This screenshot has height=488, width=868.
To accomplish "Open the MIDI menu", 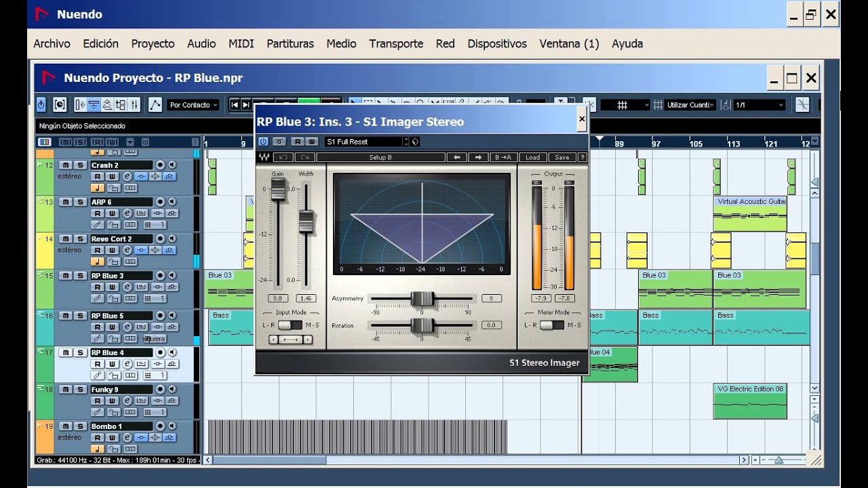I will (x=241, y=43).
